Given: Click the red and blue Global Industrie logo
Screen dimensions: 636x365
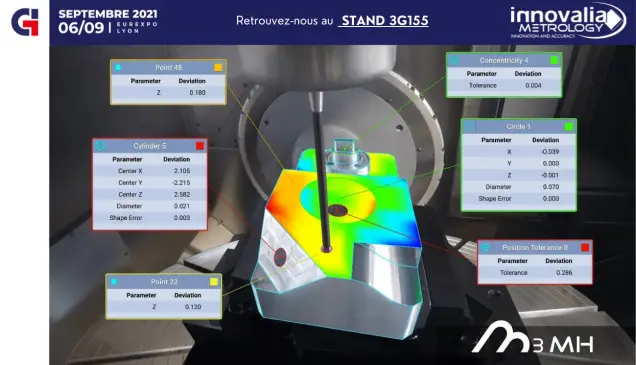Looking at the screenshot, I should [25, 22].
